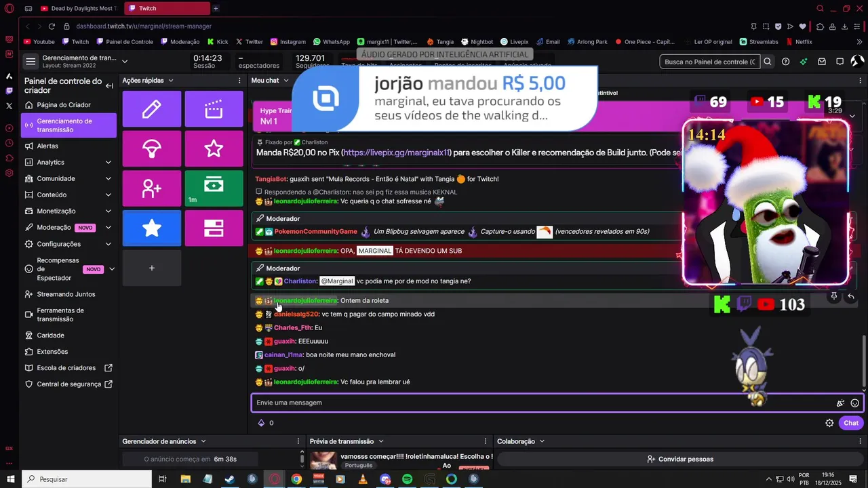The image size is (868, 488).
Task: Click the clapperboard clip quick action
Action: tap(214, 109)
